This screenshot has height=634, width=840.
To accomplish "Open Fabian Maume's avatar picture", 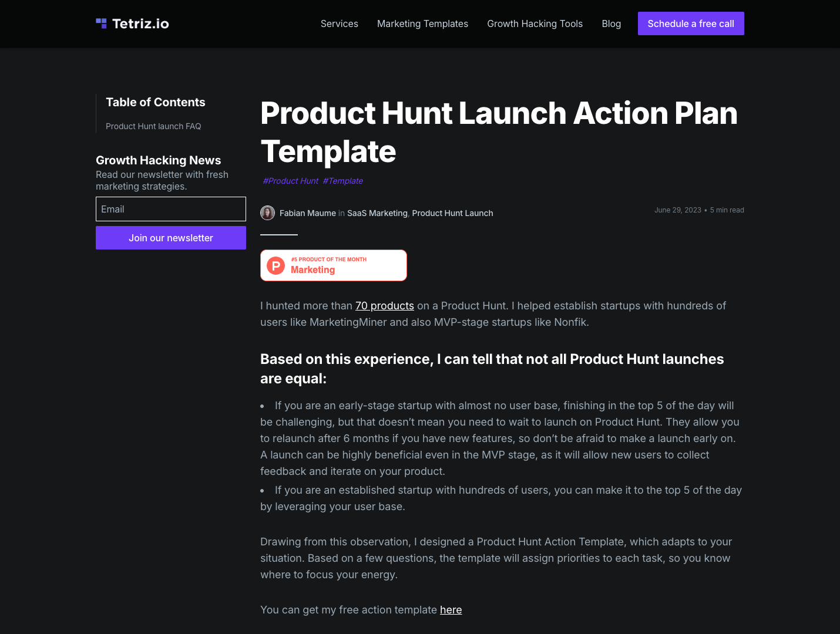I will 267,213.
